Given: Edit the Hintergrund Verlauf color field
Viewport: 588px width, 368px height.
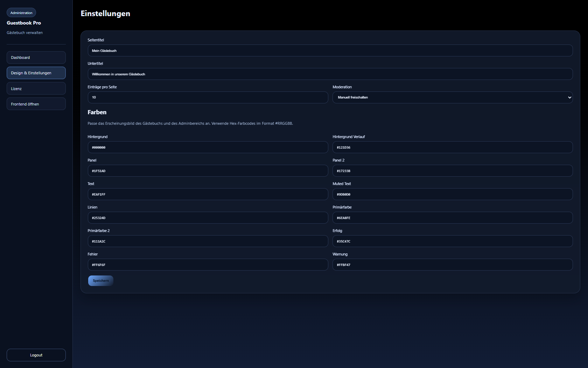Looking at the screenshot, I should click(x=452, y=148).
